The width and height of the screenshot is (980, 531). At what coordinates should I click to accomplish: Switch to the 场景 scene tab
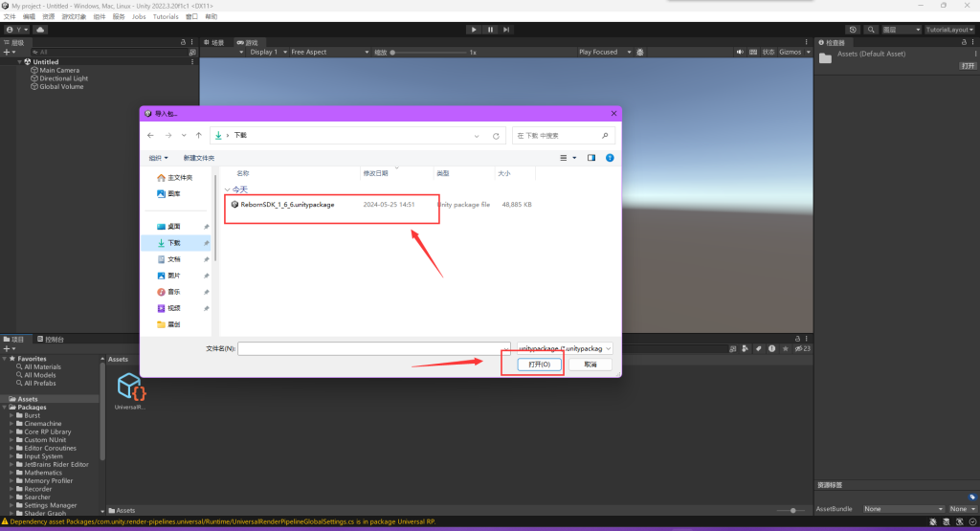tap(215, 42)
